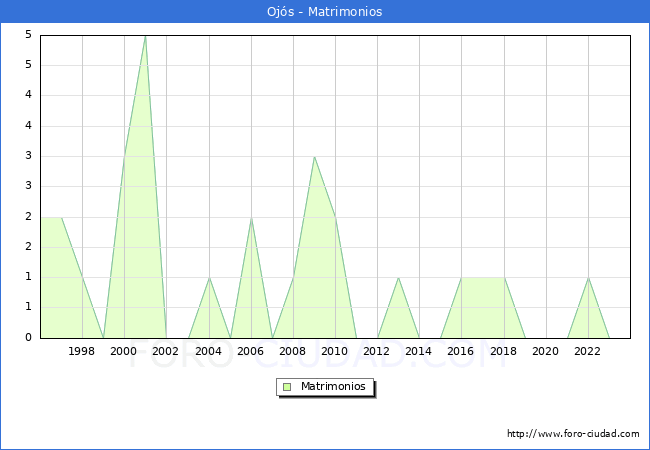Select the 2002 x-axis label
The height and width of the screenshot is (450, 650).
pos(166,351)
